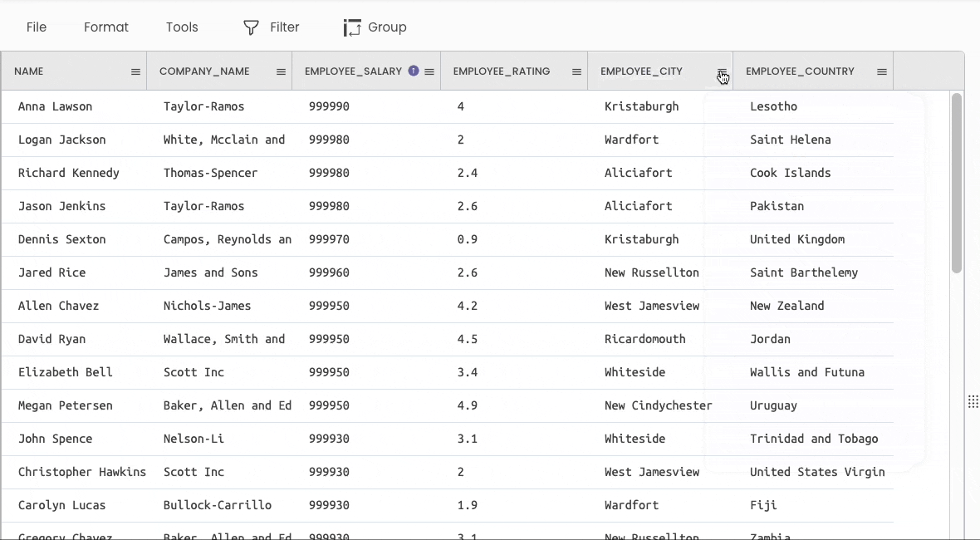Open the Tools menu
This screenshot has height=540, width=980.
coord(182,27)
